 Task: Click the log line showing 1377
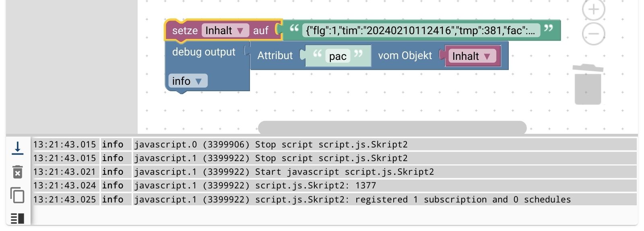[x=316, y=186]
